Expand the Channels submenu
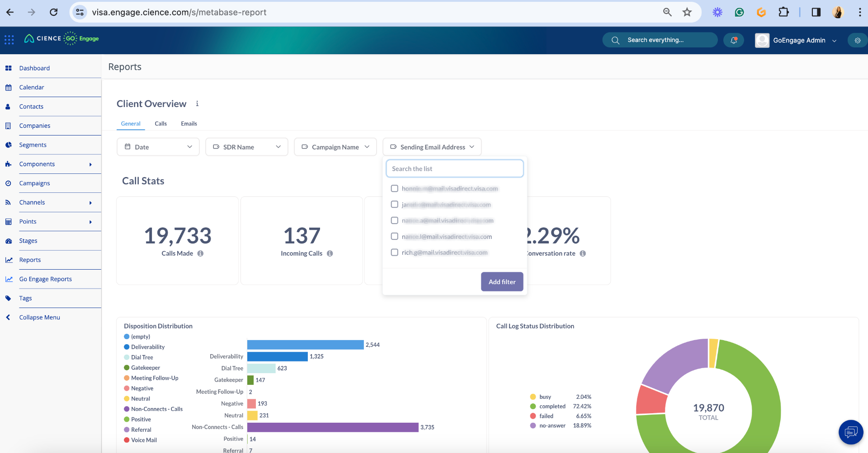The height and width of the screenshot is (453, 868). tap(90, 203)
